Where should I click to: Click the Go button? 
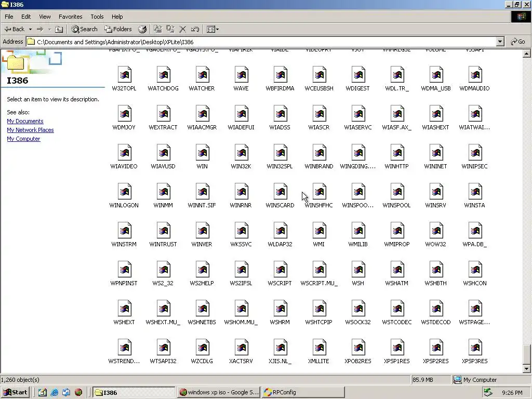tap(518, 42)
